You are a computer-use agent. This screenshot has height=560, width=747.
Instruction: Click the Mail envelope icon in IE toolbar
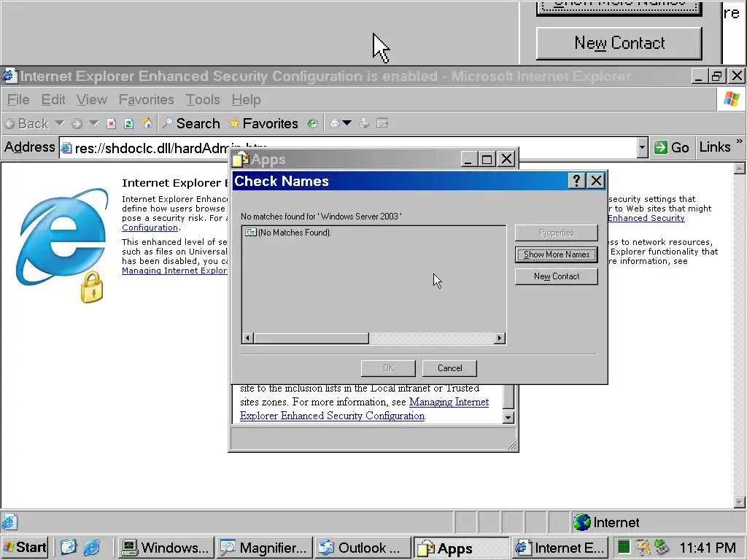[335, 124]
